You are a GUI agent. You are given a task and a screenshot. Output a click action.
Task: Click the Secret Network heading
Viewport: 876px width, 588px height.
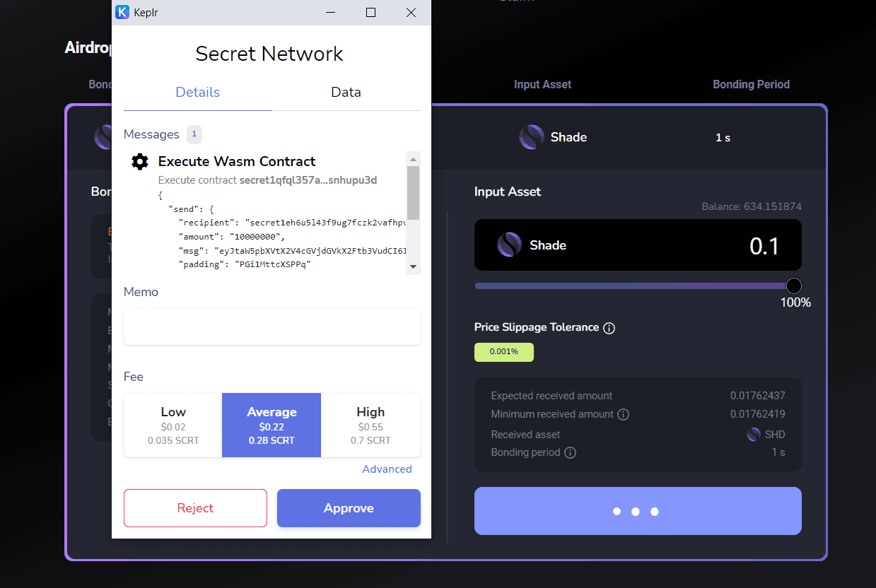(269, 54)
